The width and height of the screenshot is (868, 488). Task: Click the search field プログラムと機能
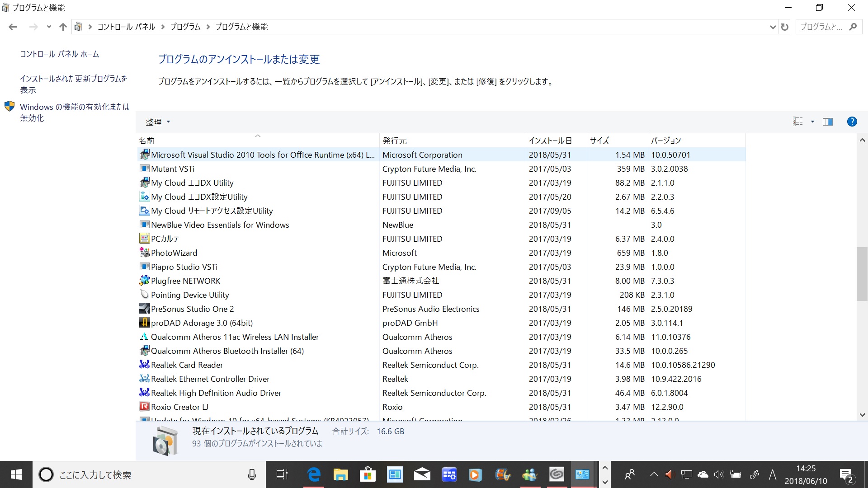click(x=821, y=27)
